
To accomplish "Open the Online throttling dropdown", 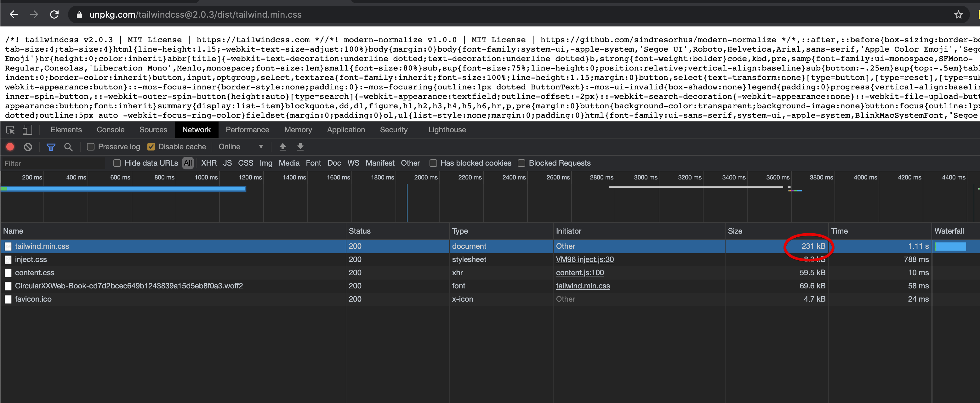I will 241,147.
